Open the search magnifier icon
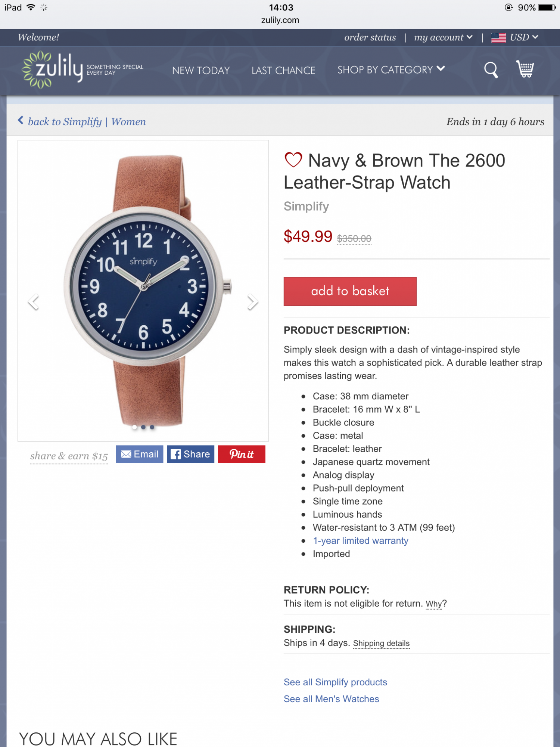The width and height of the screenshot is (560, 747). [491, 70]
